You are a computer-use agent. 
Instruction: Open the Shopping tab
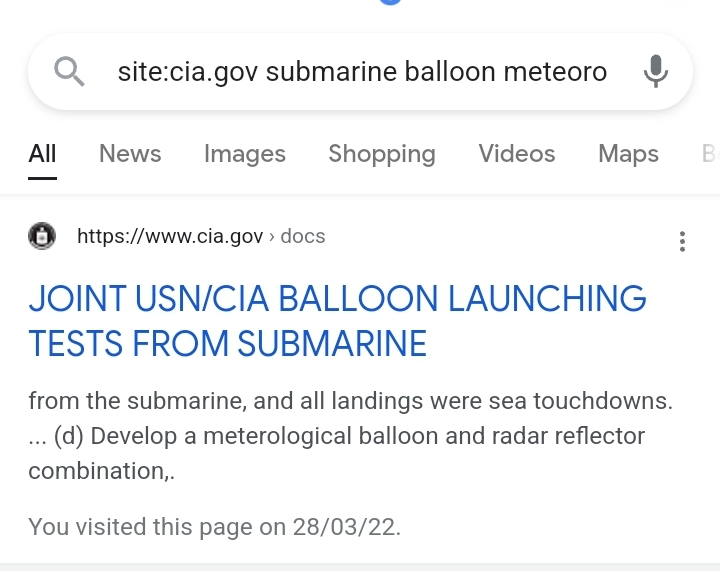tap(381, 154)
